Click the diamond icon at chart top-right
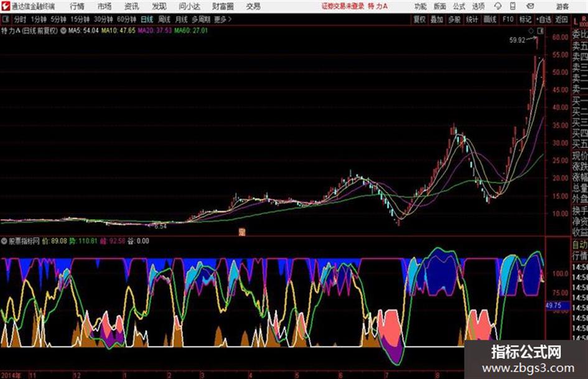This screenshot has width=588, height=379. point(531,31)
